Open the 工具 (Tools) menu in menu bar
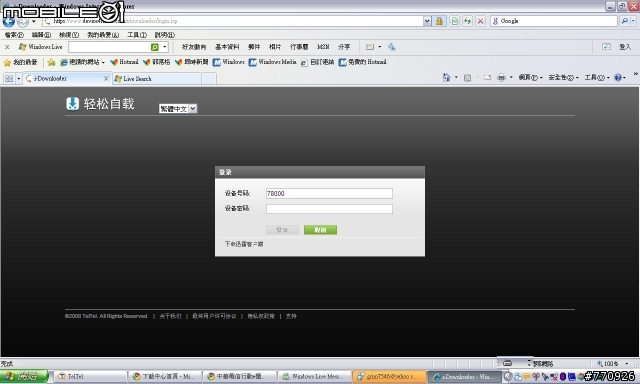The width and height of the screenshot is (640, 384). tap(137, 35)
